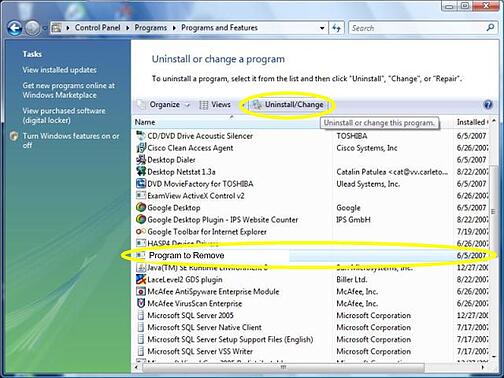Viewport: 504px width, 378px height.
Task: Click the search magnifier icon
Action: tap(490, 28)
